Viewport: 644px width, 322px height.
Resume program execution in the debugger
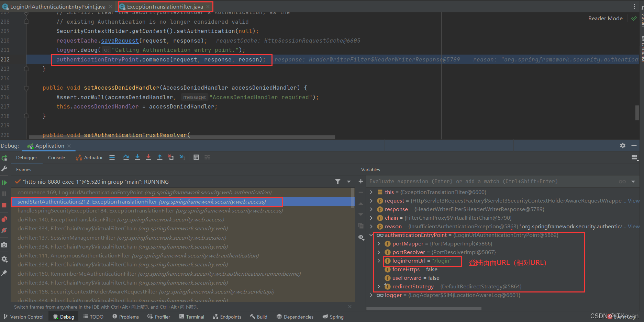click(5, 182)
